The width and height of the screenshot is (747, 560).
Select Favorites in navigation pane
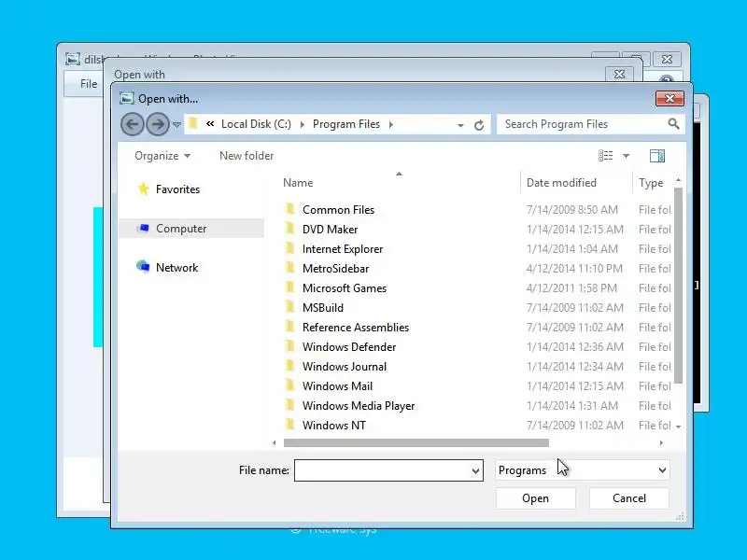point(177,189)
